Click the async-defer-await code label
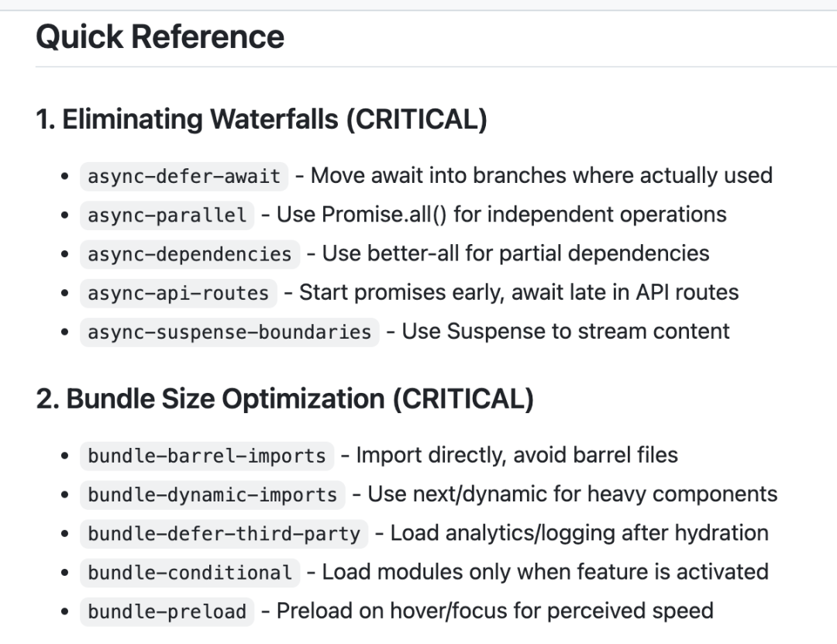This screenshot has width=837, height=644. [184, 176]
